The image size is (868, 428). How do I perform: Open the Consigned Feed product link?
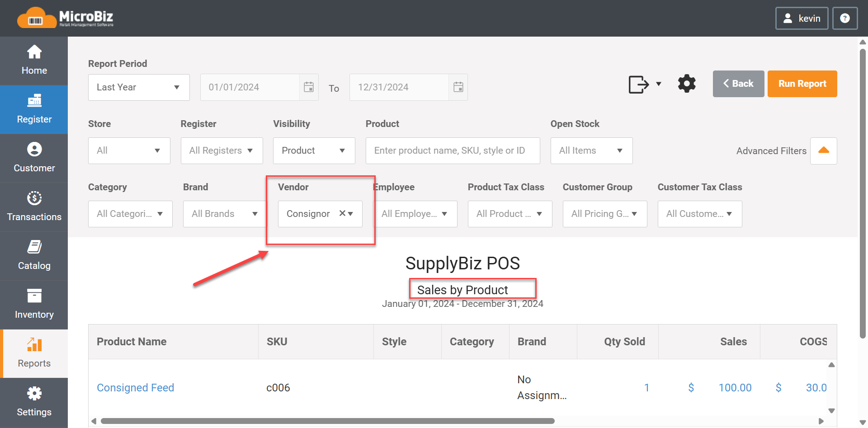click(135, 388)
